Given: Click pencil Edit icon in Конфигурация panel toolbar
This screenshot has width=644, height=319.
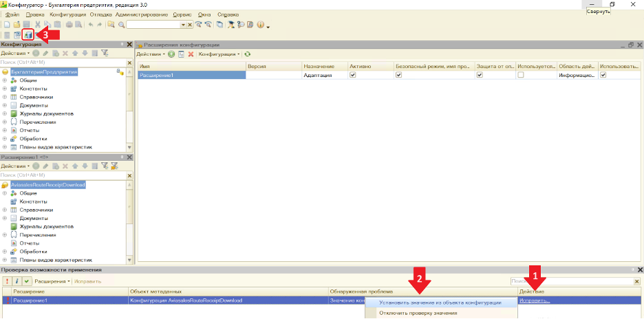Looking at the screenshot, I should (x=45, y=53).
